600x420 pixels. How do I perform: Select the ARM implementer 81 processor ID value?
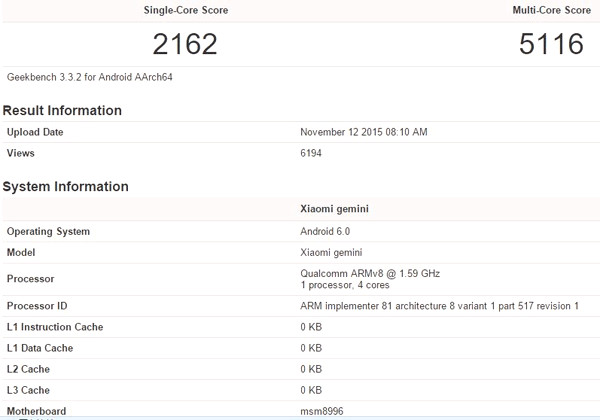[439, 306]
